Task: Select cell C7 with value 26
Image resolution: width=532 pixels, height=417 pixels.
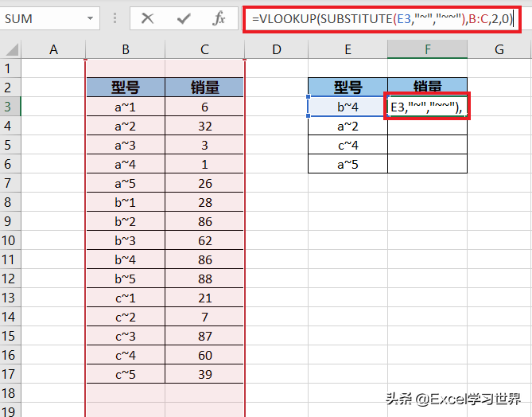Action: point(204,183)
